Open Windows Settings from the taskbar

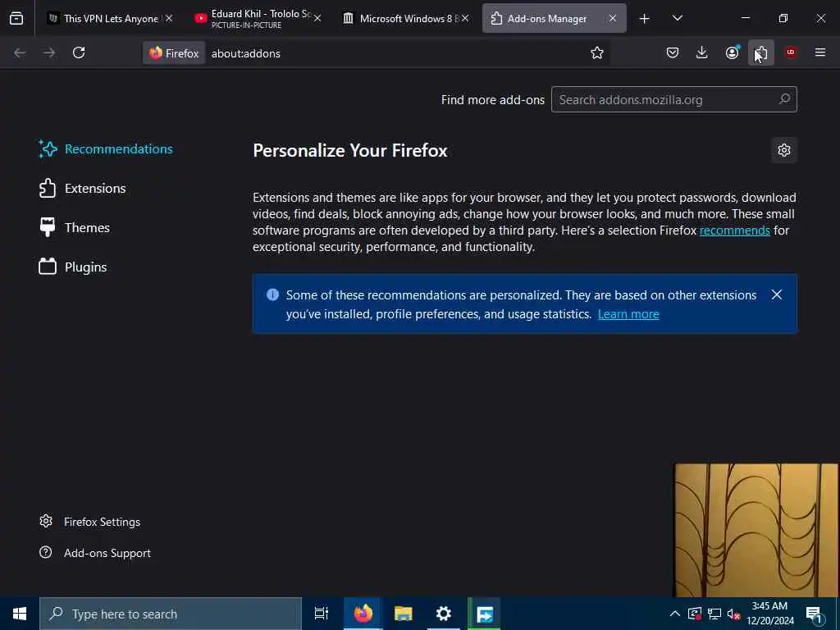point(444,614)
